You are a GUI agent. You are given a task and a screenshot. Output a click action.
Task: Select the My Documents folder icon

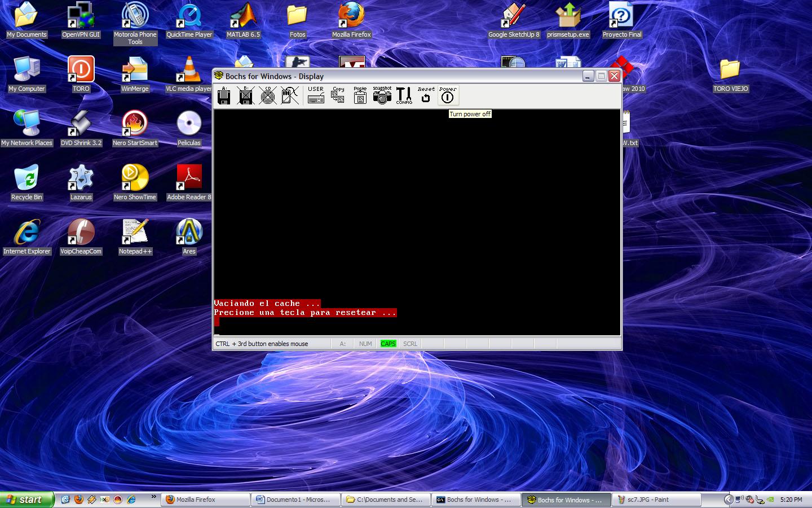click(27, 20)
